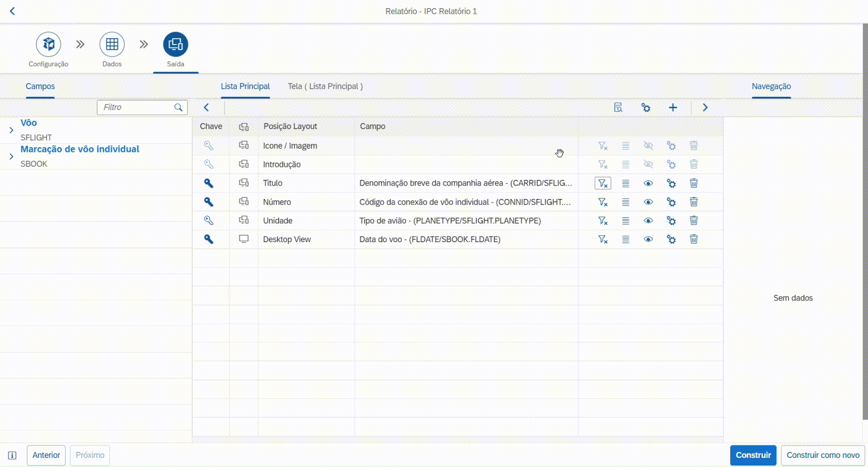Click the Configuração wizard step icon
The height and width of the screenshot is (467, 868).
pyautogui.click(x=48, y=45)
